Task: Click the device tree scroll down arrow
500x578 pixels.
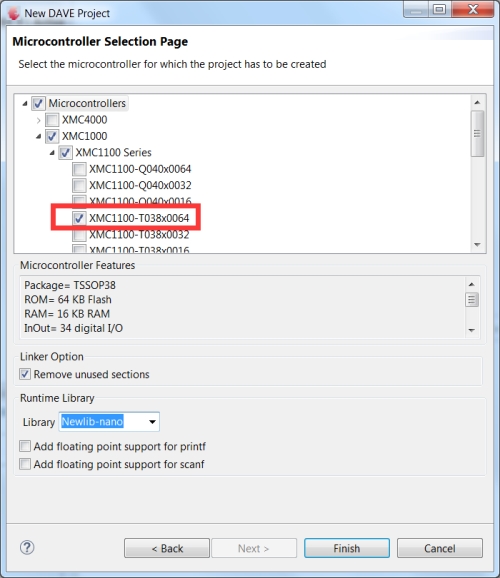Action: [x=478, y=245]
